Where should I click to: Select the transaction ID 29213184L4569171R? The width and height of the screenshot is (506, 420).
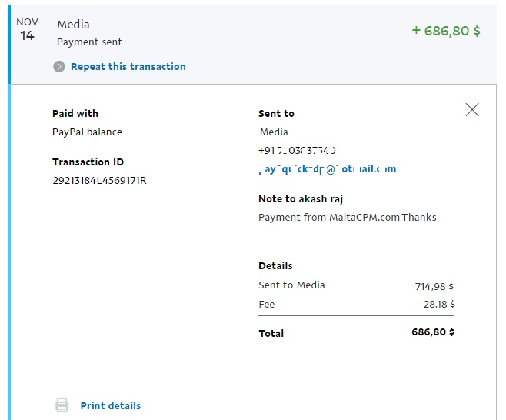(x=99, y=180)
